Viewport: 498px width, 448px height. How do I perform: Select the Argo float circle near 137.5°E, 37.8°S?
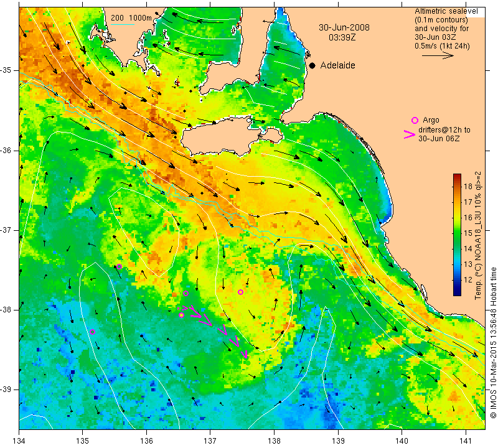coord(240,292)
